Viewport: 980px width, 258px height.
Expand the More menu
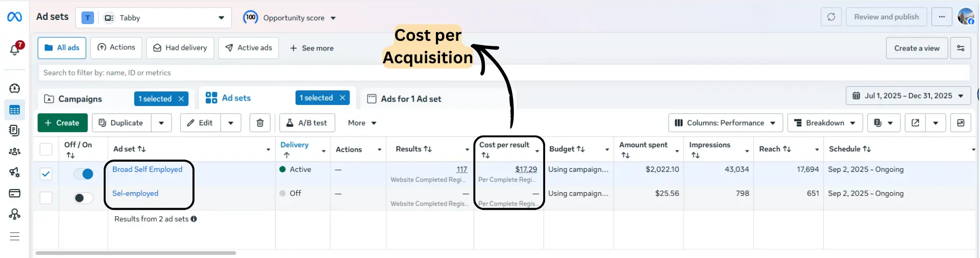(362, 123)
